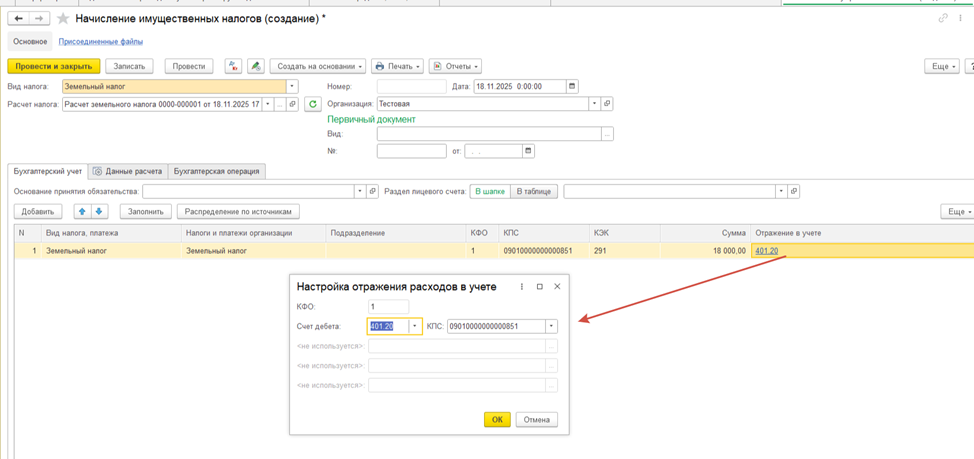974x459 pixels.
Task: Click the Подразделение column header
Action: coord(396,233)
